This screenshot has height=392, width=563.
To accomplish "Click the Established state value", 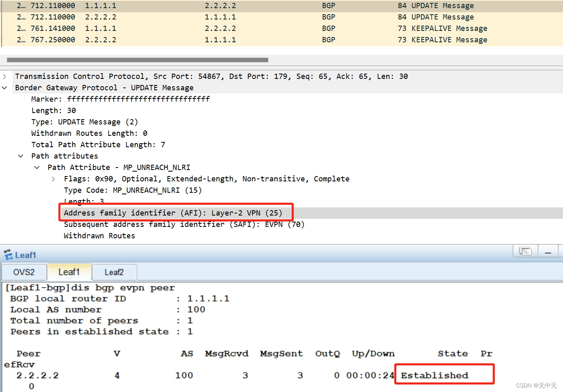I will tap(434, 375).
